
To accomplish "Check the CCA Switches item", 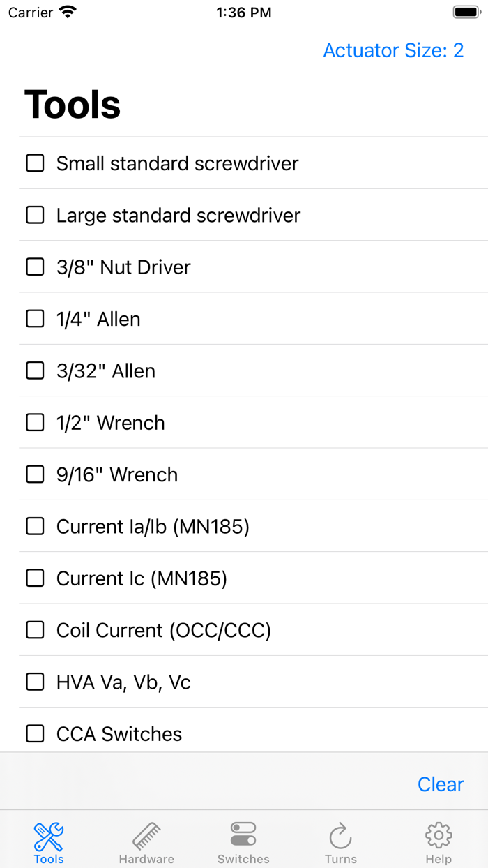I will [34, 733].
